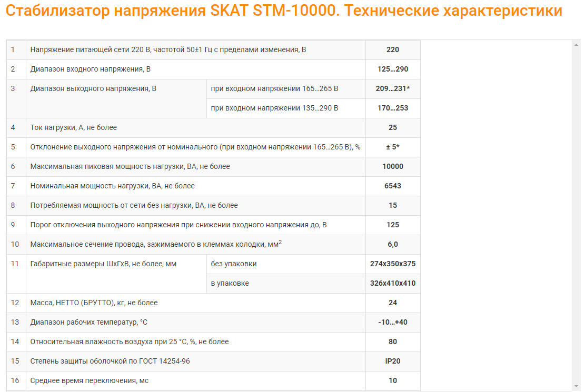Click the 'в упаковке' dimensions value 326x410x410

coord(393,283)
